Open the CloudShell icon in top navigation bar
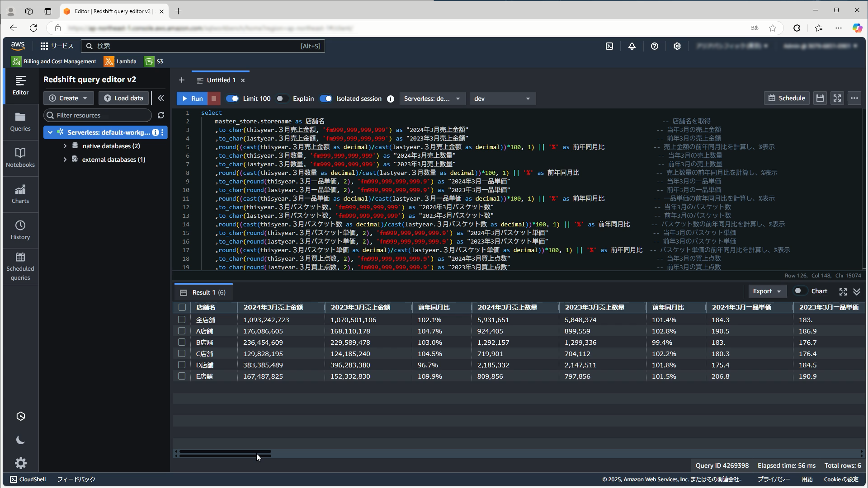 609,46
